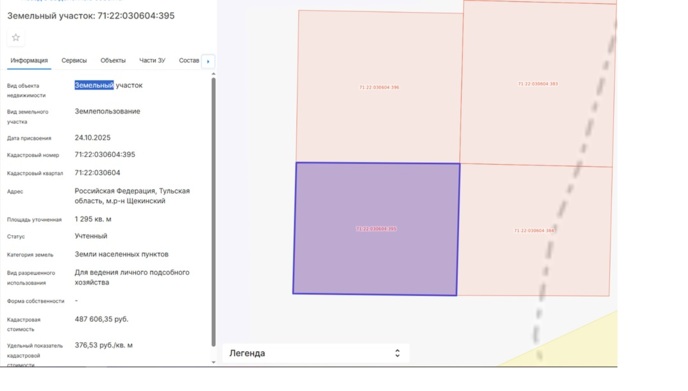Select parcel 71:22:030604:394 on the map
This screenshot has width=688, height=391.
tap(534, 230)
